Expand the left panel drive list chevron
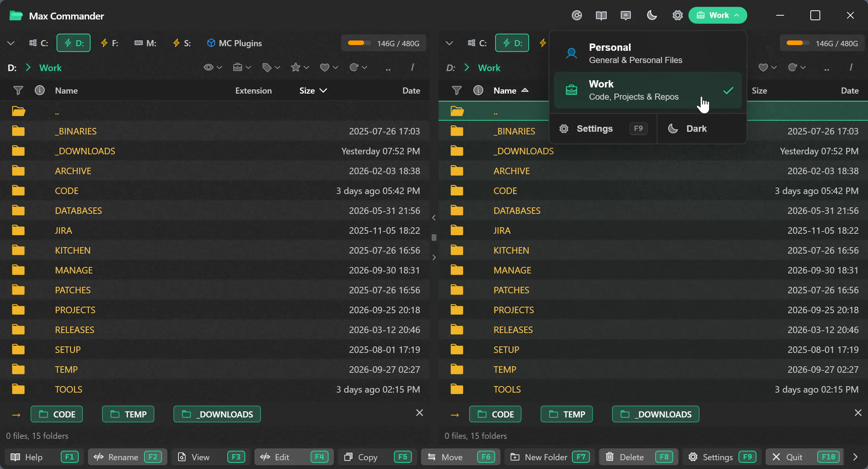This screenshot has height=469, width=868. pos(11,43)
